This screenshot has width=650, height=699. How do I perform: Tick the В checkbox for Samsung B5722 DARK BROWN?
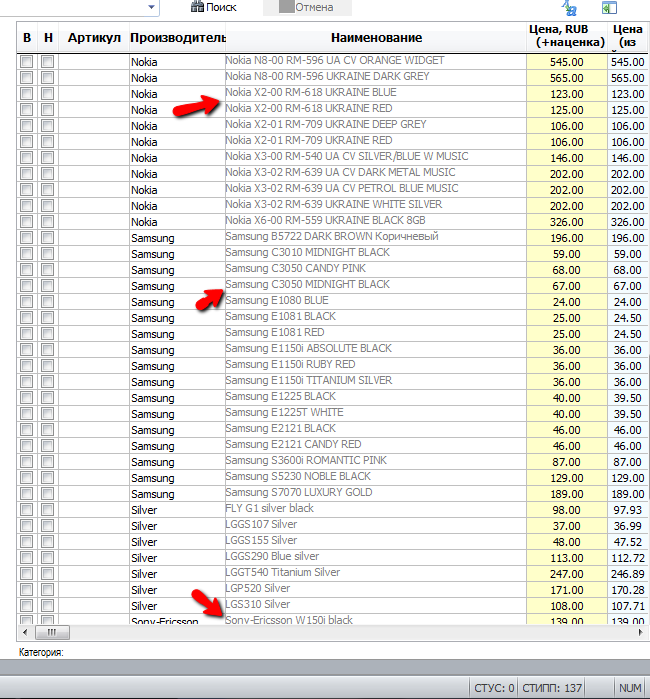click(27, 238)
